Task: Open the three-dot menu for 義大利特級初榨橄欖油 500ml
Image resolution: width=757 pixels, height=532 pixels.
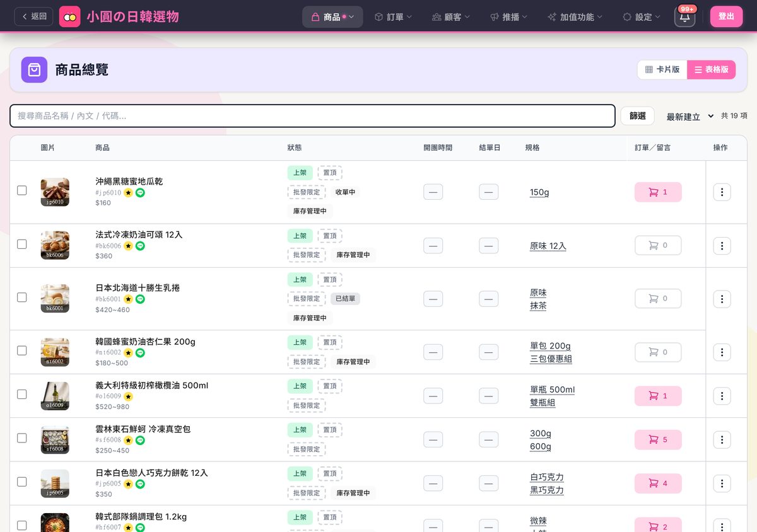Action: click(x=722, y=396)
